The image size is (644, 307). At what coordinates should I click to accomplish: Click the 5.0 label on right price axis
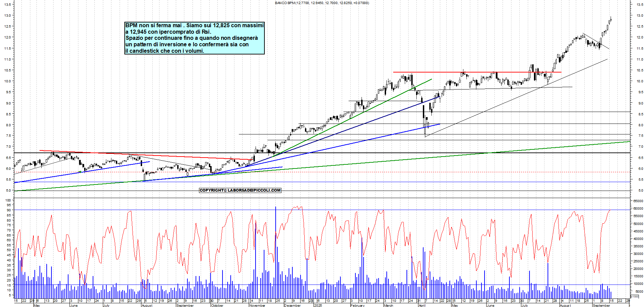pyautogui.click(x=640, y=191)
